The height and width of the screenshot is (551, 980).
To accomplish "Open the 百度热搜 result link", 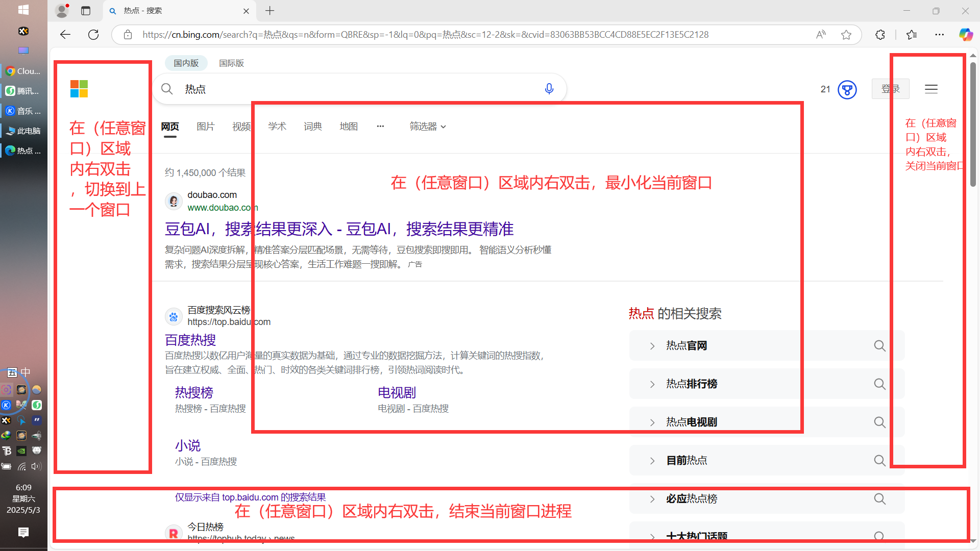I will click(x=190, y=340).
